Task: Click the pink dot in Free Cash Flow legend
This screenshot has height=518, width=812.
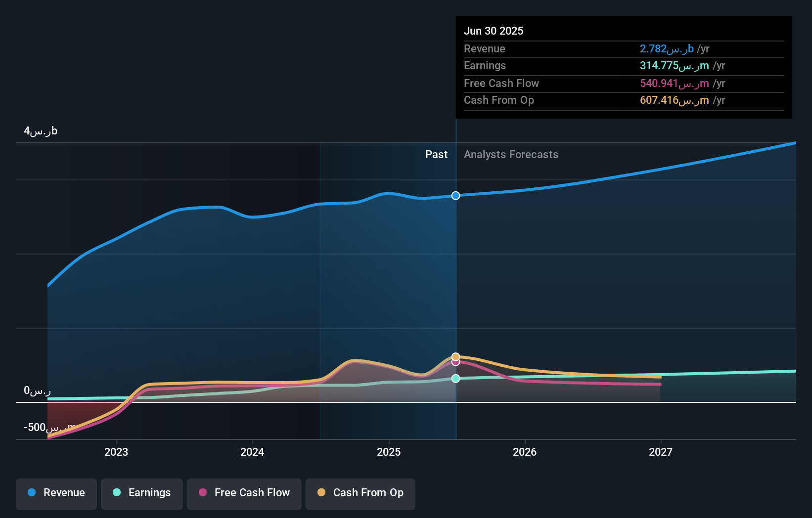Action: tap(203, 493)
